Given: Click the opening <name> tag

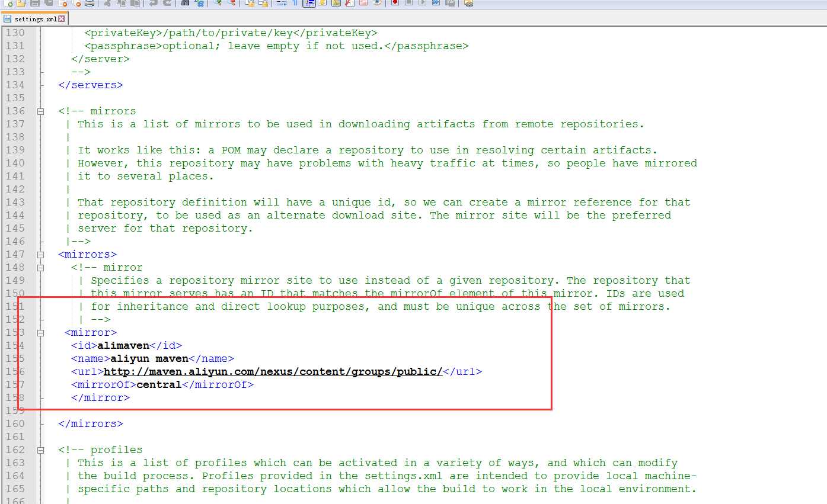Looking at the screenshot, I should tap(91, 358).
